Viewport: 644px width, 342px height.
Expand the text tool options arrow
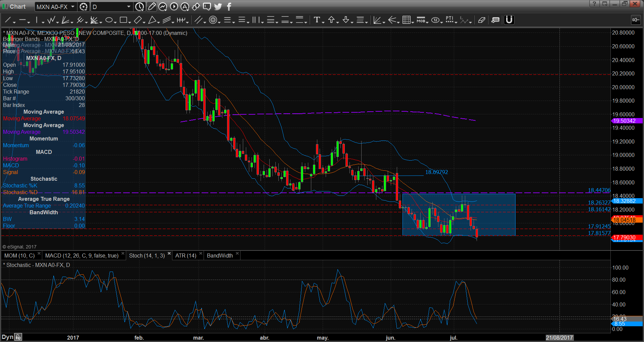coord(323,22)
